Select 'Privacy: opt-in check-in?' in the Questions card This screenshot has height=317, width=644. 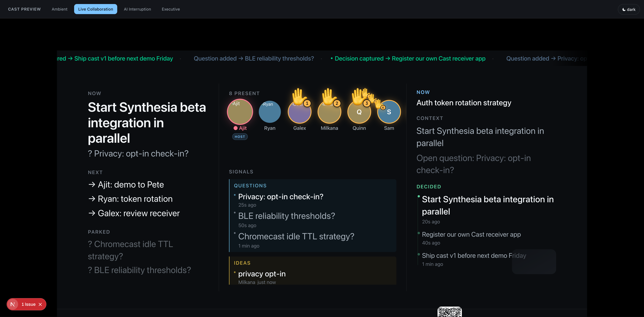281,197
